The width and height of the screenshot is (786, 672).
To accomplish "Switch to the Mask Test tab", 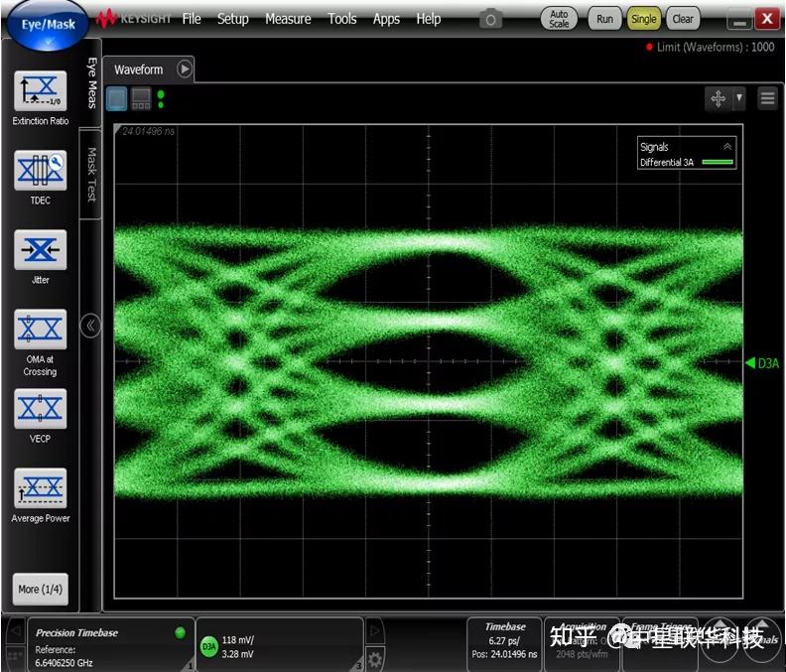I will tap(90, 175).
